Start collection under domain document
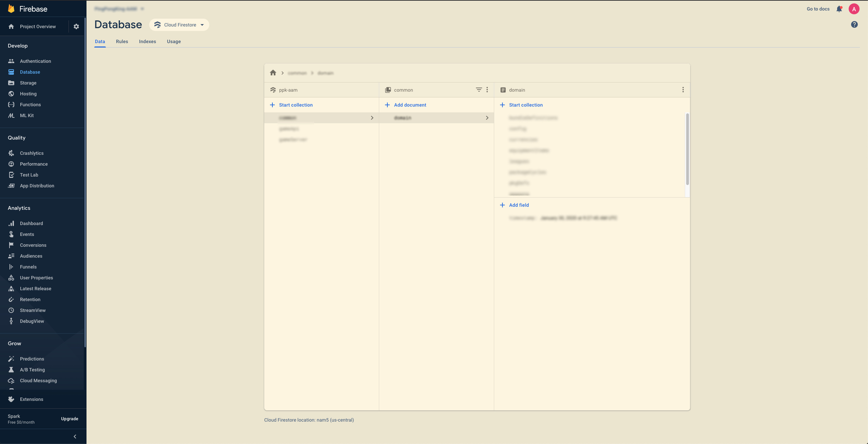Image resolution: width=868 pixels, height=444 pixels. tap(521, 105)
